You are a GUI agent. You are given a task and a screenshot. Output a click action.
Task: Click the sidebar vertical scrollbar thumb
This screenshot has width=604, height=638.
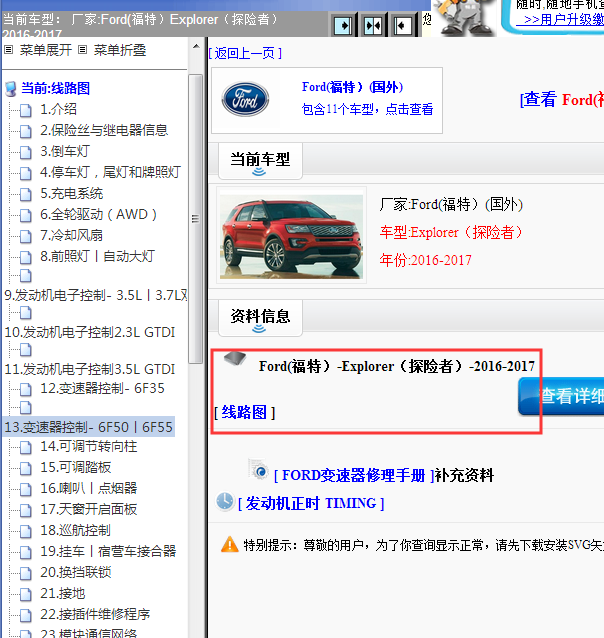[x=196, y=218]
